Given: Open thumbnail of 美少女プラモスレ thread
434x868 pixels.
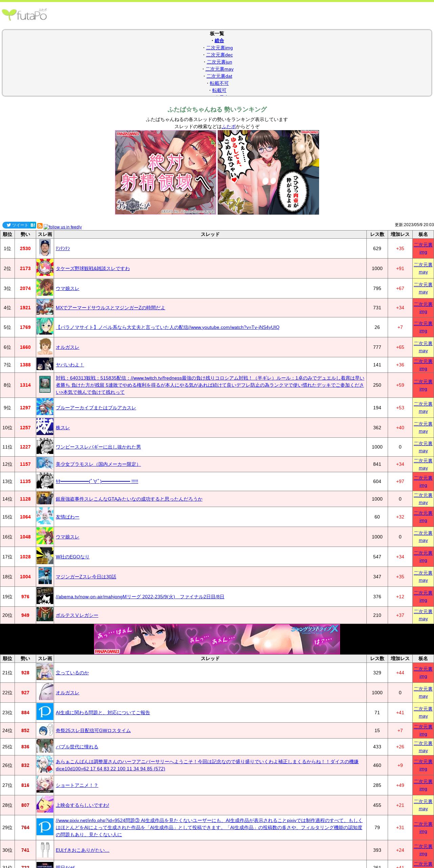Looking at the screenshot, I should (45, 464).
